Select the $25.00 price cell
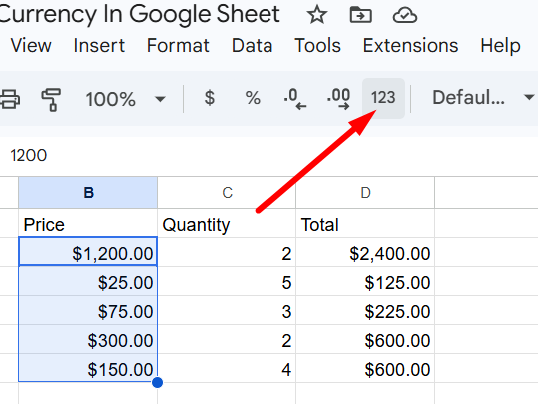 point(88,281)
